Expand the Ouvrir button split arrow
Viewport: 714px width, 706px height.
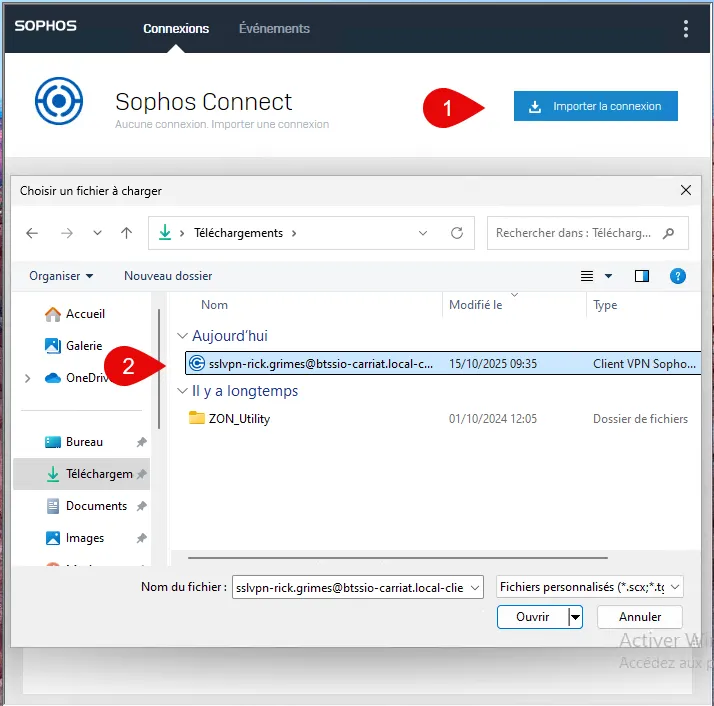click(x=575, y=617)
